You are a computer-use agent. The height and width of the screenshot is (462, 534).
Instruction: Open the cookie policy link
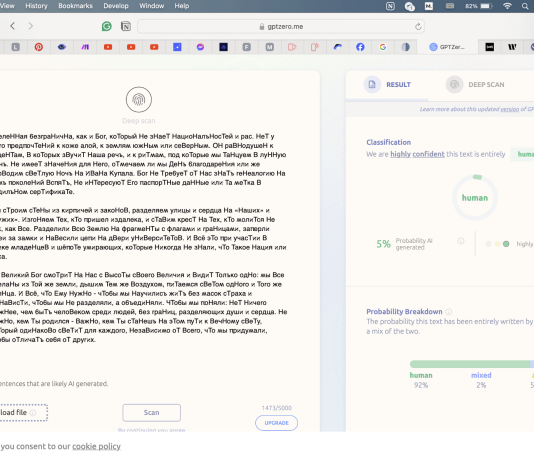click(96, 446)
